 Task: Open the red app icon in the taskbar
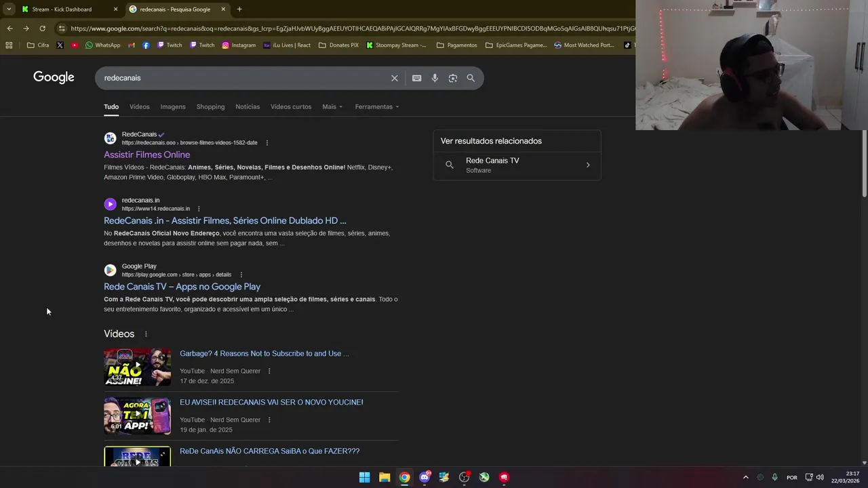504,477
